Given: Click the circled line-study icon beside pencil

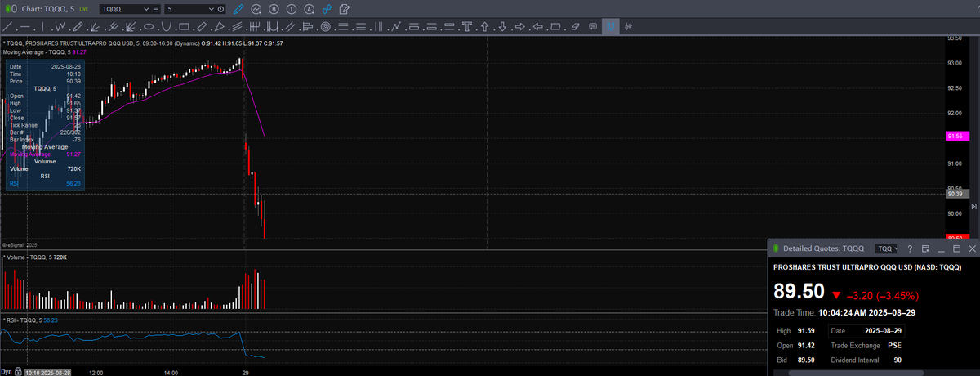Looking at the screenshot, I should pyautogui.click(x=256, y=9).
